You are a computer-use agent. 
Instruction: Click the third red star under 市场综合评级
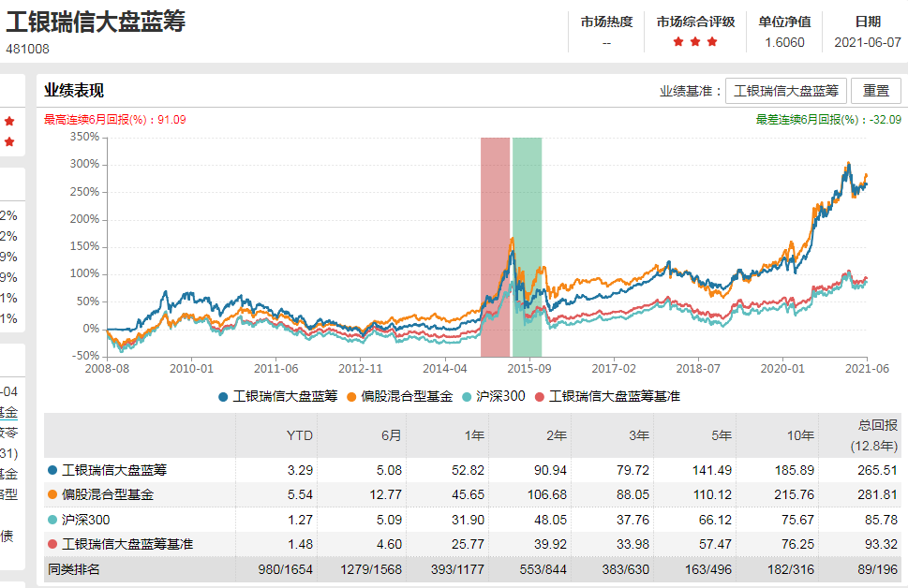tap(712, 42)
